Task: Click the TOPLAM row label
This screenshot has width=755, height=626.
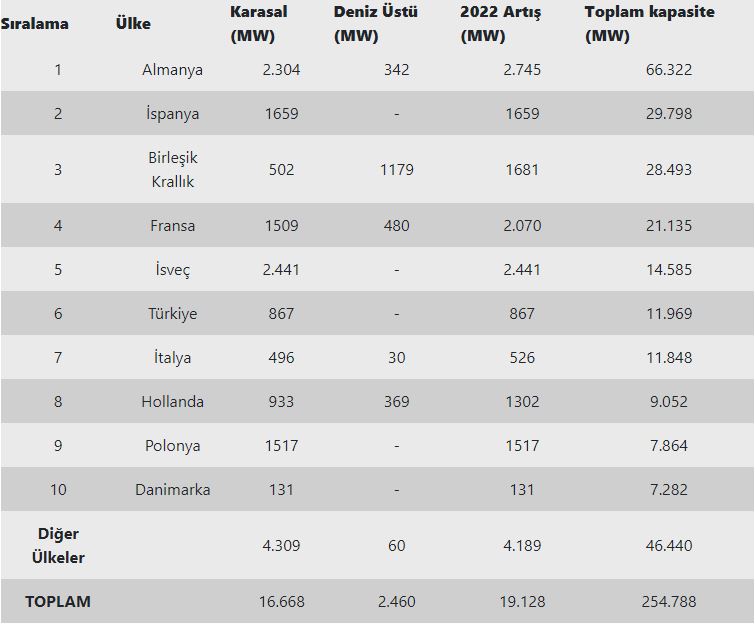Action: click(x=57, y=602)
